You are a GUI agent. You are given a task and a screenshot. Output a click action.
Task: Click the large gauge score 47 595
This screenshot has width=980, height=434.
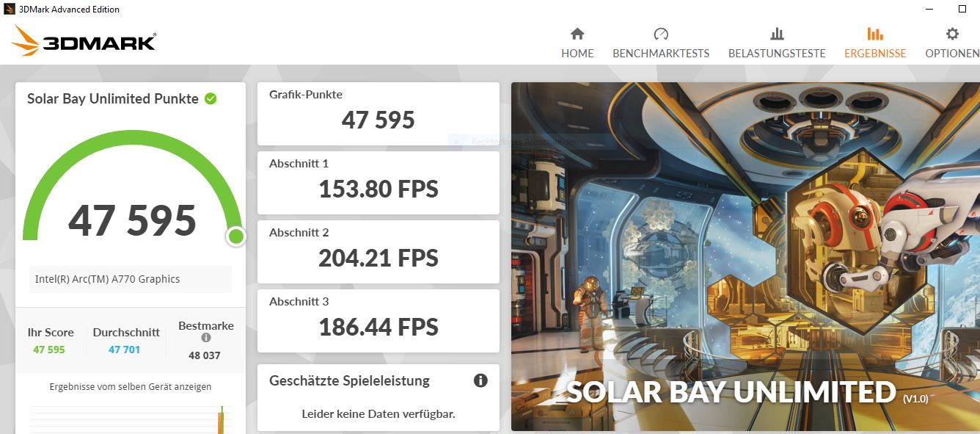tap(133, 220)
